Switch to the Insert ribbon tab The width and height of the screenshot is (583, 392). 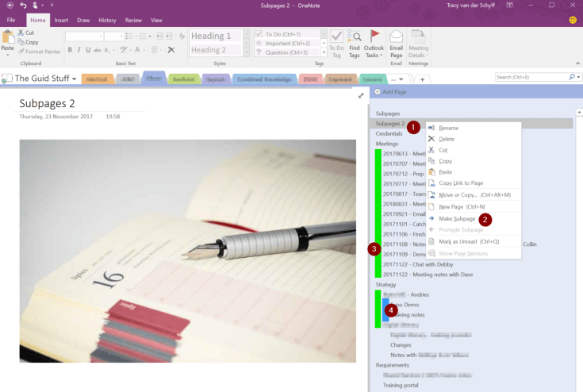(x=61, y=20)
